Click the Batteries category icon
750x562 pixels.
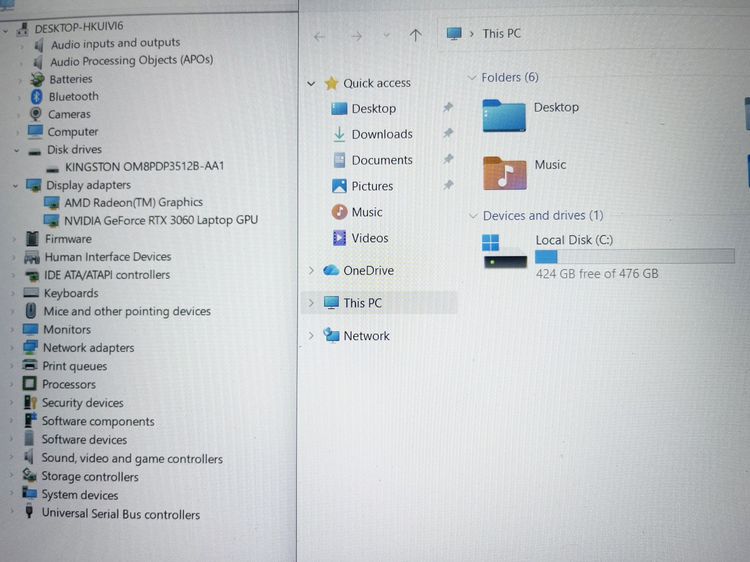(x=37, y=79)
